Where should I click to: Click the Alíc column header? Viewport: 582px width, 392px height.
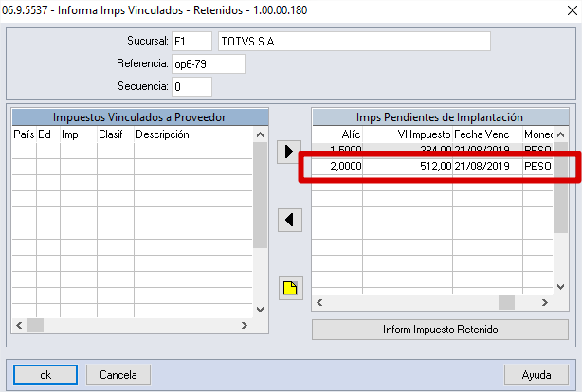[337, 134]
